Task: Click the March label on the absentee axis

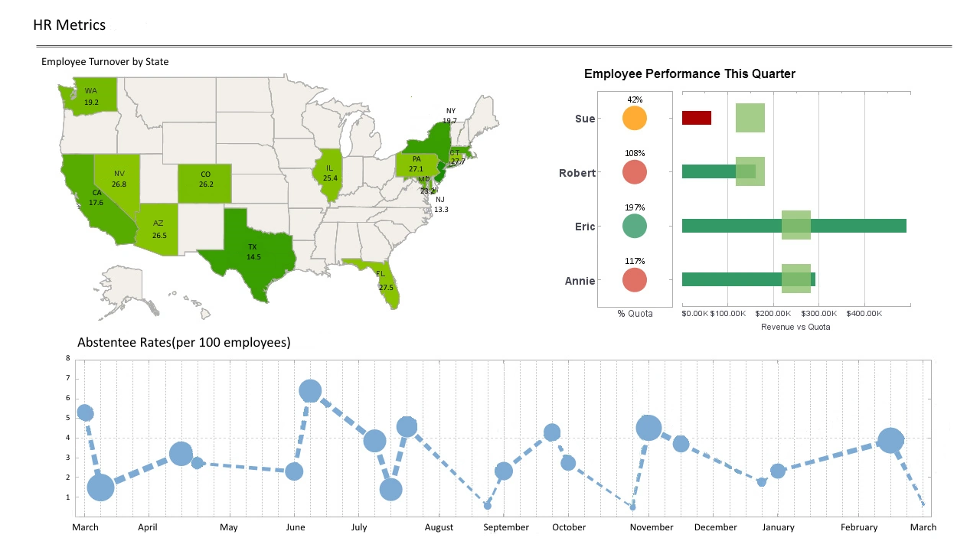Action: (x=85, y=527)
